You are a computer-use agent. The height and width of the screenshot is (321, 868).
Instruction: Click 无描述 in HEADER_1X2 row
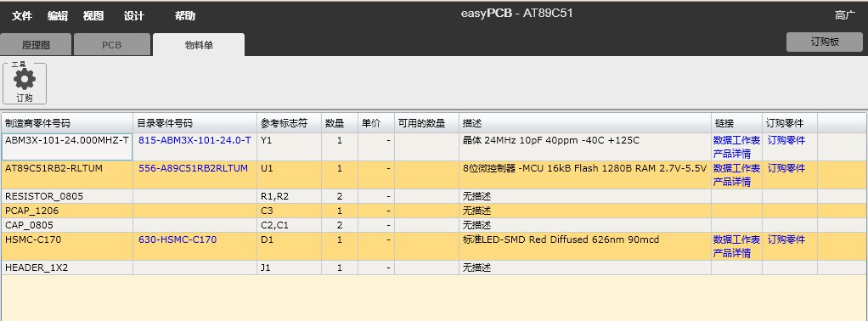point(476,267)
